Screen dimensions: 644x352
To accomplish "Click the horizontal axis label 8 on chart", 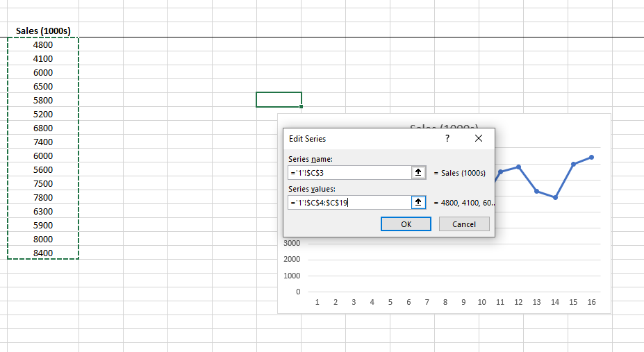I will point(445,303).
